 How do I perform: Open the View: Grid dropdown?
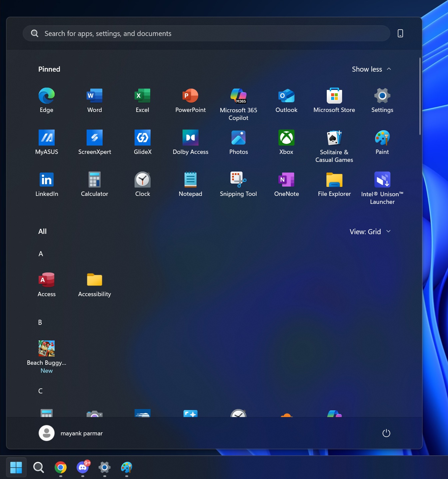coord(370,232)
